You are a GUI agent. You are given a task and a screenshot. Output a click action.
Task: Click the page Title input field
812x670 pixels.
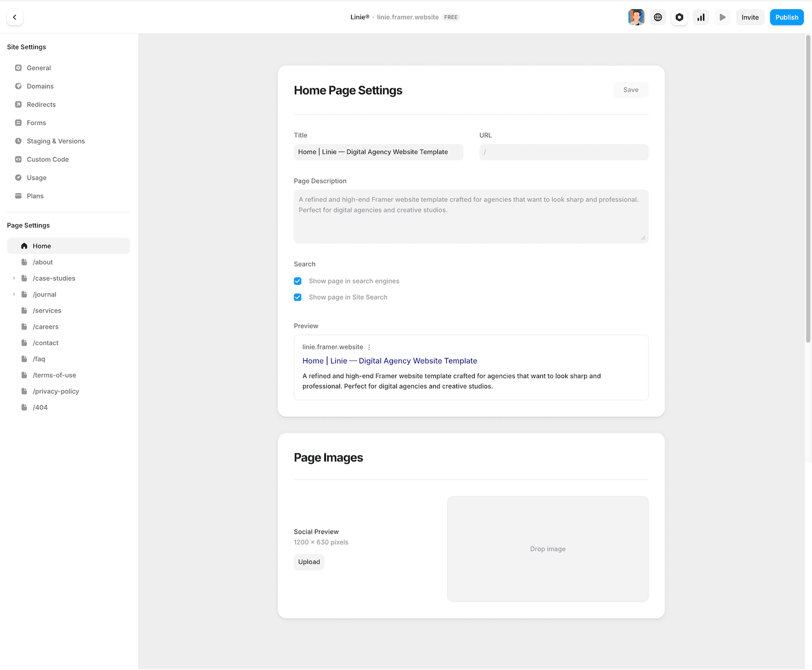tap(378, 152)
